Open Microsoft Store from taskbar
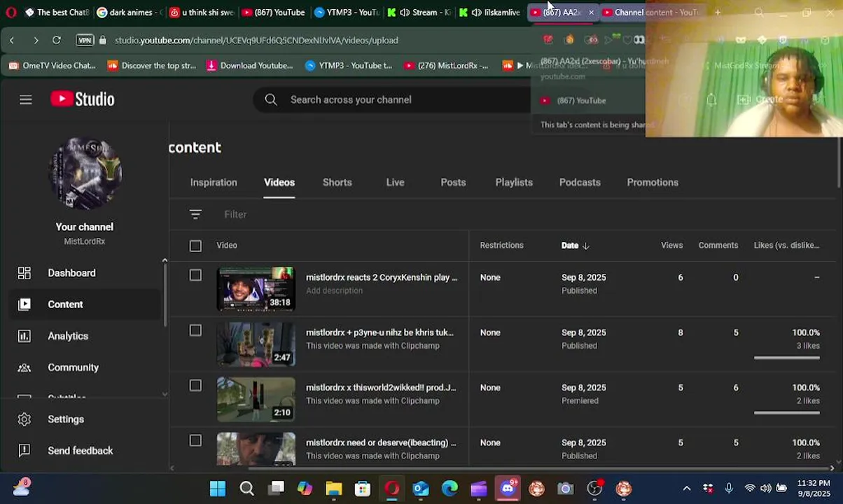Screen dimensions: 843x504 click(362, 489)
